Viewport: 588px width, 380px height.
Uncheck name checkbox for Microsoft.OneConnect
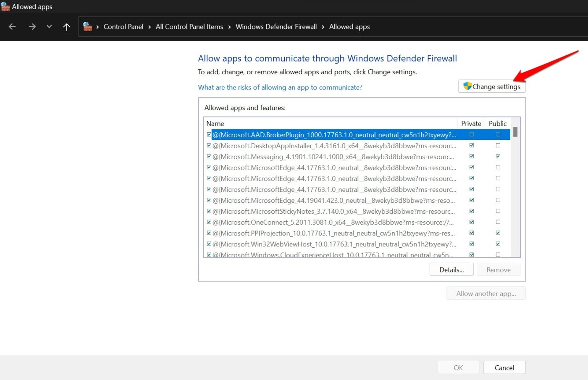(209, 222)
